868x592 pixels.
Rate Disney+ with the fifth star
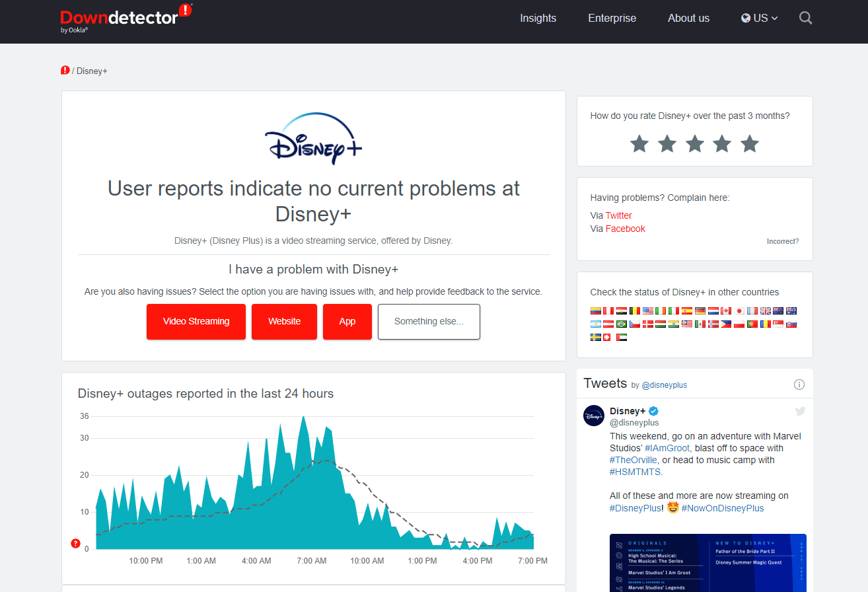point(750,143)
